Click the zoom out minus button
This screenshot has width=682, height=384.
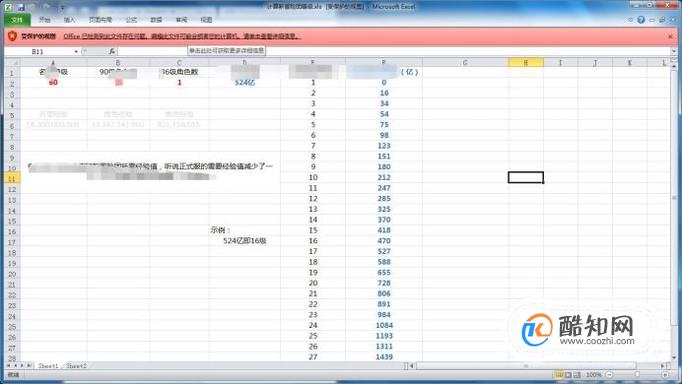(609, 374)
